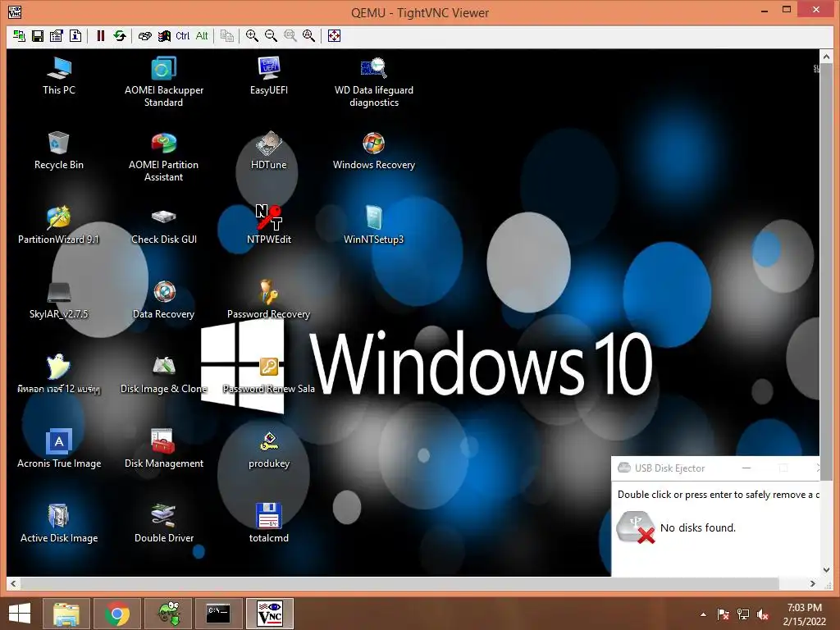The image size is (840, 630).
Task: Open the network tray icon
Action: coord(743,614)
